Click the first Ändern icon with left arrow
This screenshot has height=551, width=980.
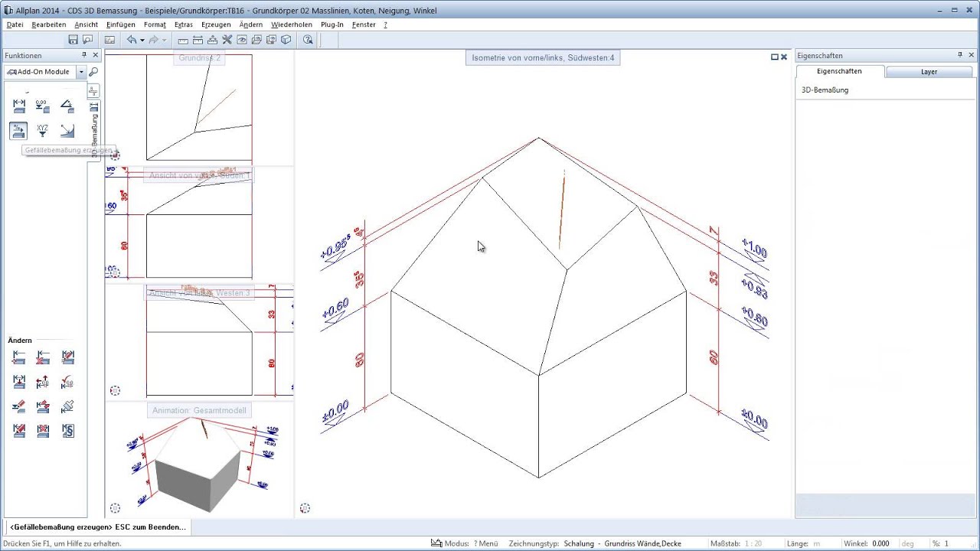pos(19,357)
